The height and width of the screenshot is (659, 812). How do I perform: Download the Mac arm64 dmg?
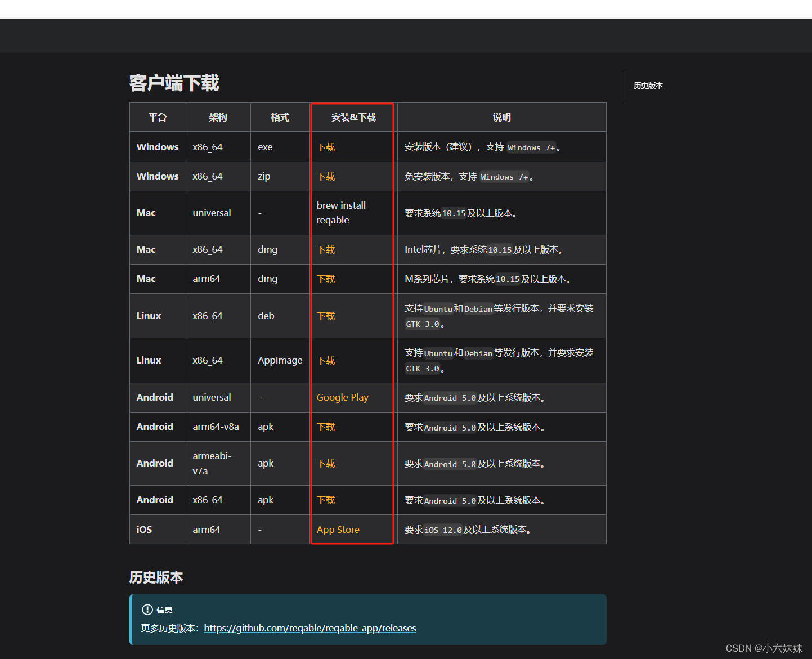(326, 279)
